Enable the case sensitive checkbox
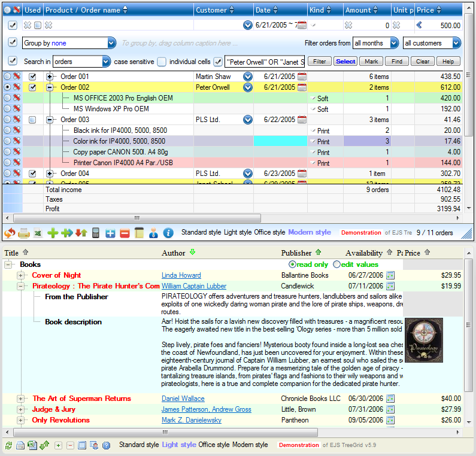The width and height of the screenshot is (476, 456). (x=162, y=62)
